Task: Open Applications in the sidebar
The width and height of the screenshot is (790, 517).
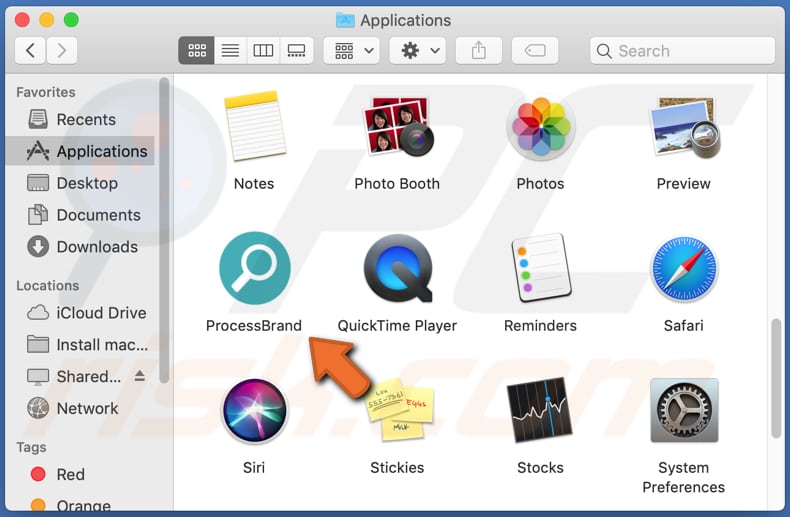Action: point(81,151)
